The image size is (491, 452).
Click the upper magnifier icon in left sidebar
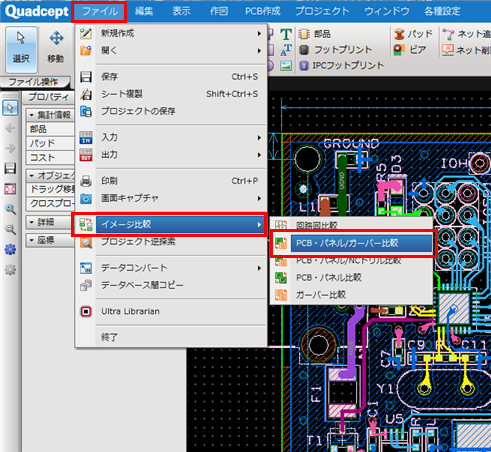click(10, 209)
